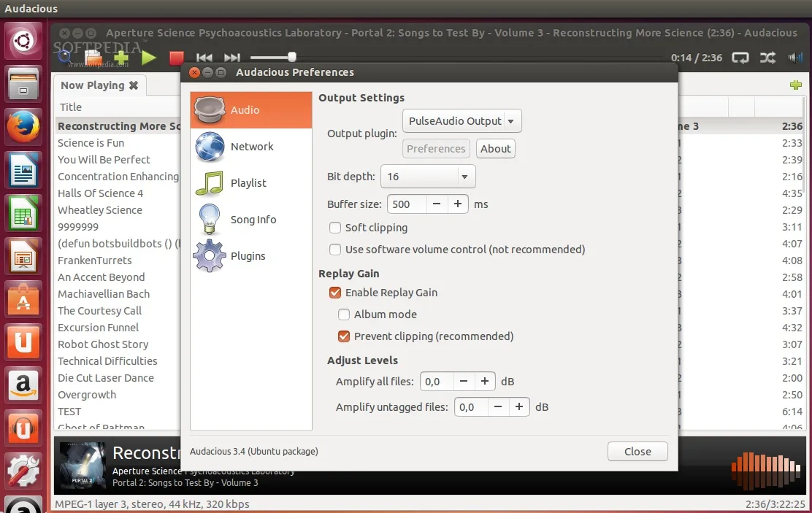
Task: Expand the Bit depth dropdown
Action: (428, 177)
